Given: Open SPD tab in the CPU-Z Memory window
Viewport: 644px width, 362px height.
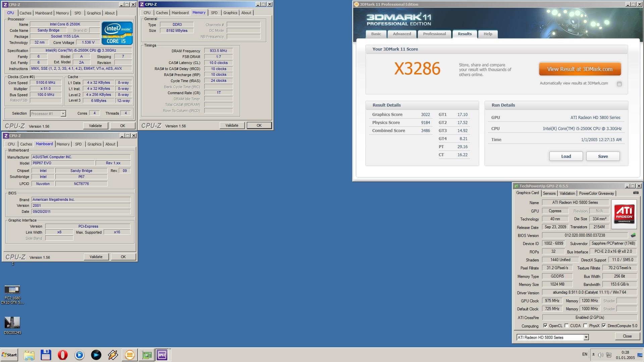Looking at the screenshot, I should tap(214, 13).
